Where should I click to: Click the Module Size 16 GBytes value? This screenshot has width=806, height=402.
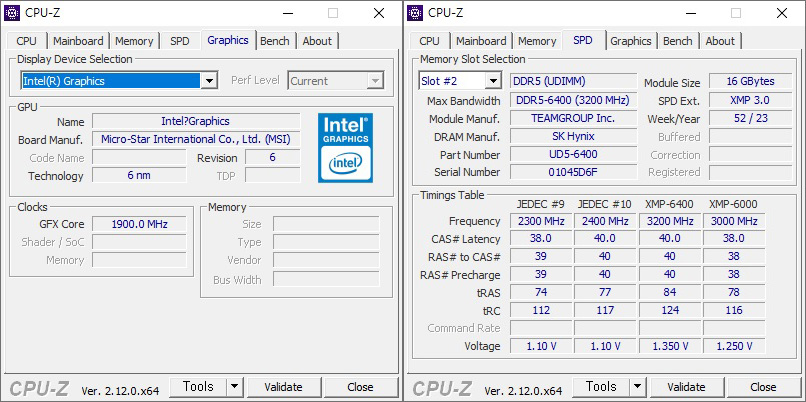[750, 81]
